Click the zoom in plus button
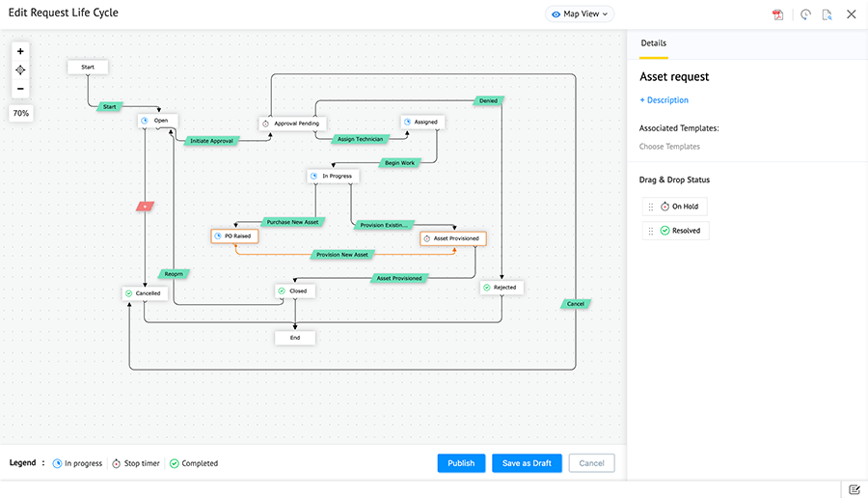This screenshot has height=498, width=868. click(x=20, y=51)
